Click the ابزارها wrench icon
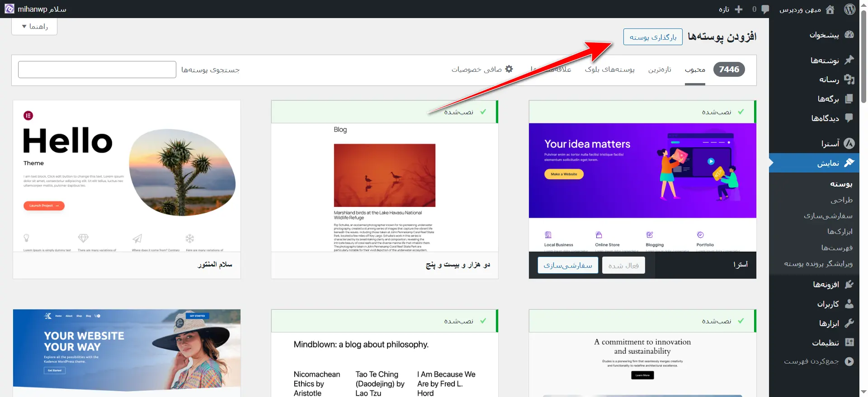The height and width of the screenshot is (397, 868). point(849,323)
